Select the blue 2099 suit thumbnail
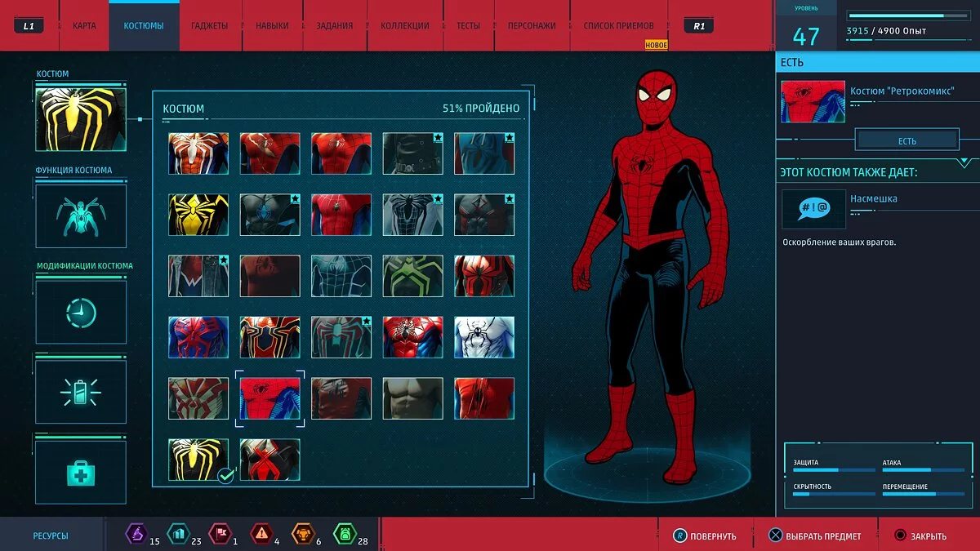 pos(198,337)
